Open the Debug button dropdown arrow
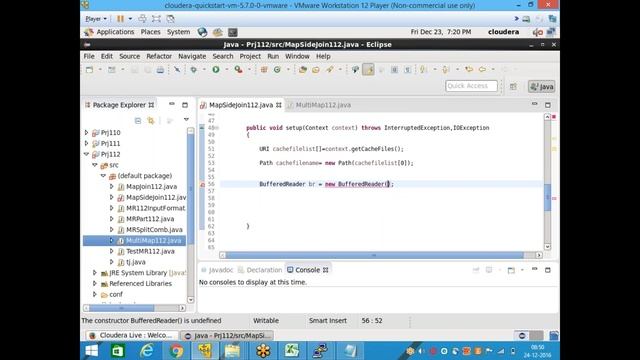Screen dimensions: 640x360 tap(204, 70)
